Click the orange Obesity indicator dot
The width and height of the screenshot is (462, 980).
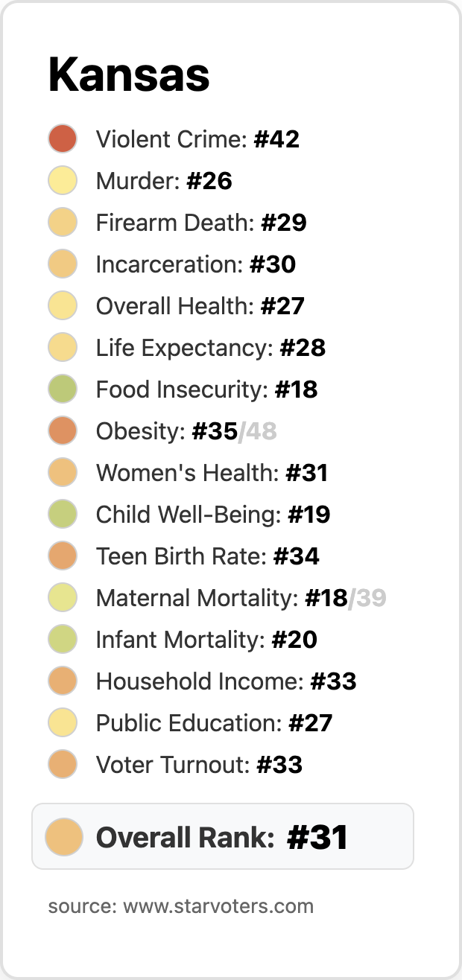click(63, 431)
